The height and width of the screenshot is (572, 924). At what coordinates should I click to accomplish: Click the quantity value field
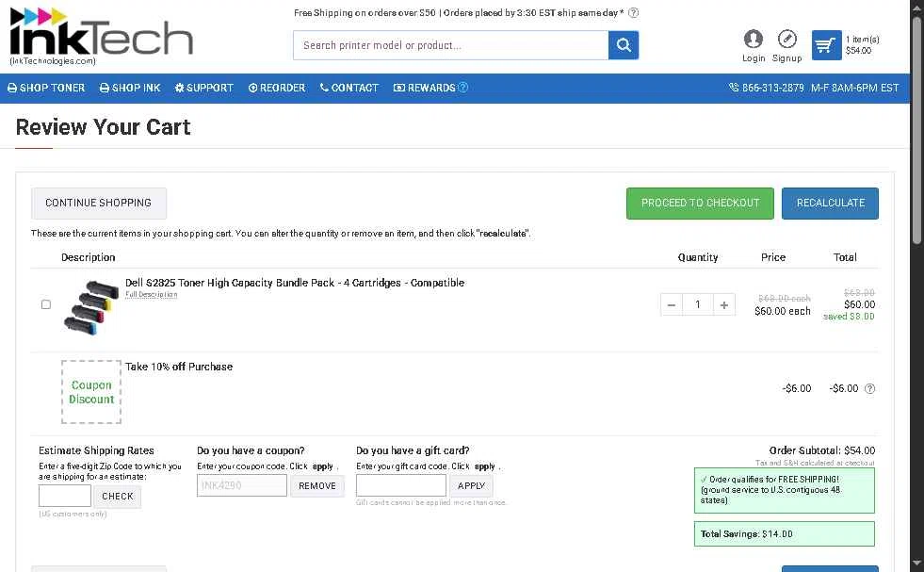(x=698, y=304)
